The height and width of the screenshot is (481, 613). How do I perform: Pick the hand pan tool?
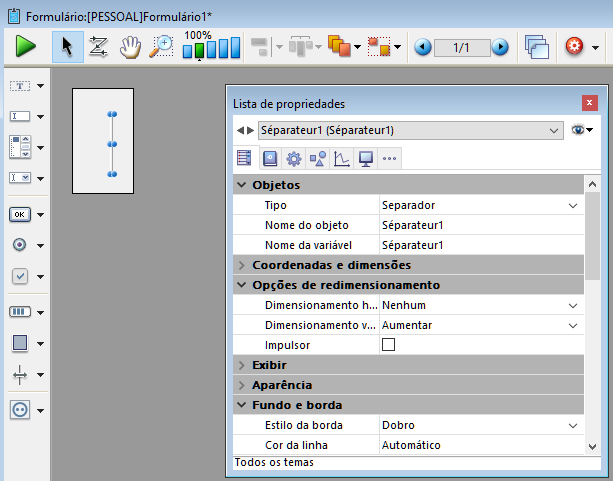point(130,47)
